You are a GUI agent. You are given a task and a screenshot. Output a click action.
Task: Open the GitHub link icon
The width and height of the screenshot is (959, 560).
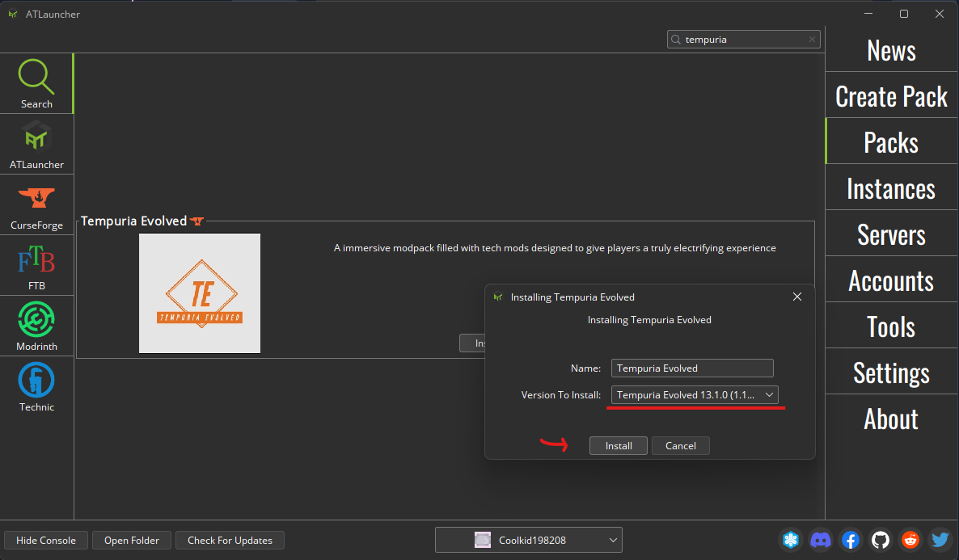tap(881, 540)
